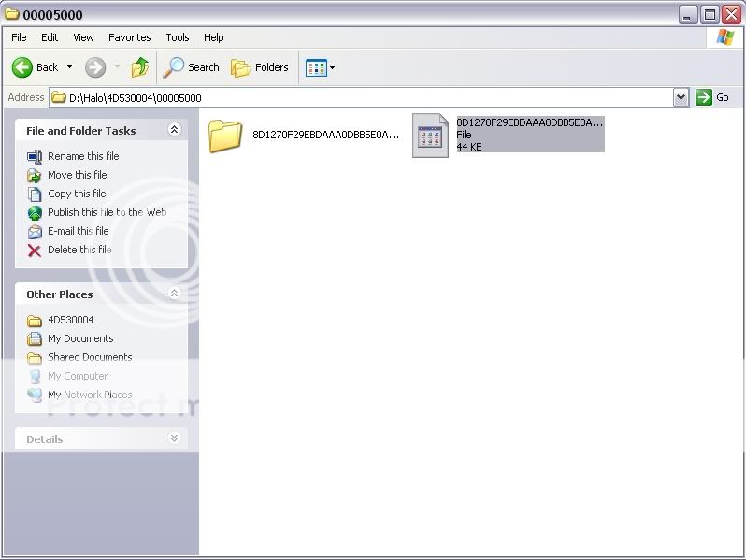The width and height of the screenshot is (746, 560).
Task: Select the 44 KB file icon
Action: click(x=430, y=136)
